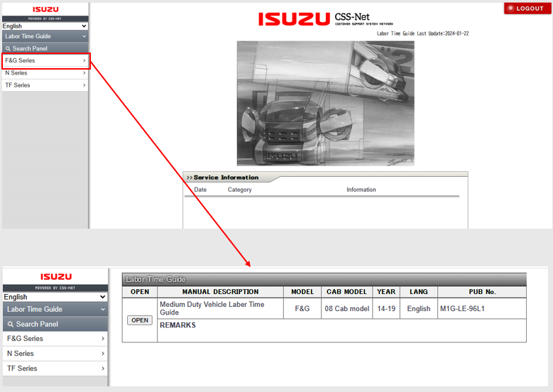Click the M1G-LE-96L1 publication number cell
Screen dimensions: 553x392
pos(462,309)
